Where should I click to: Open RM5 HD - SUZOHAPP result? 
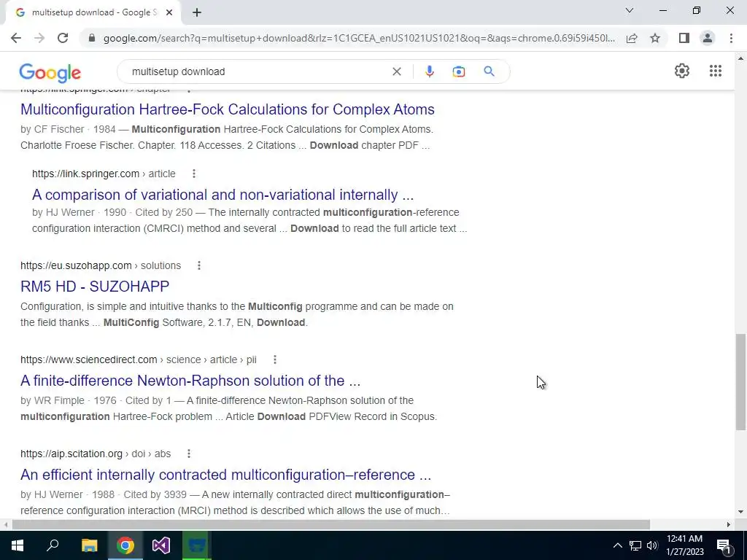95,286
